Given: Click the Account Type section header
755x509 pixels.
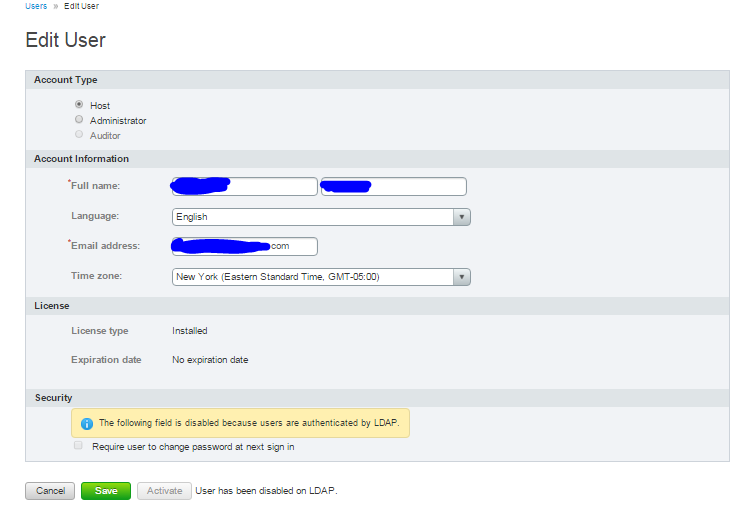Looking at the screenshot, I should click(66, 80).
